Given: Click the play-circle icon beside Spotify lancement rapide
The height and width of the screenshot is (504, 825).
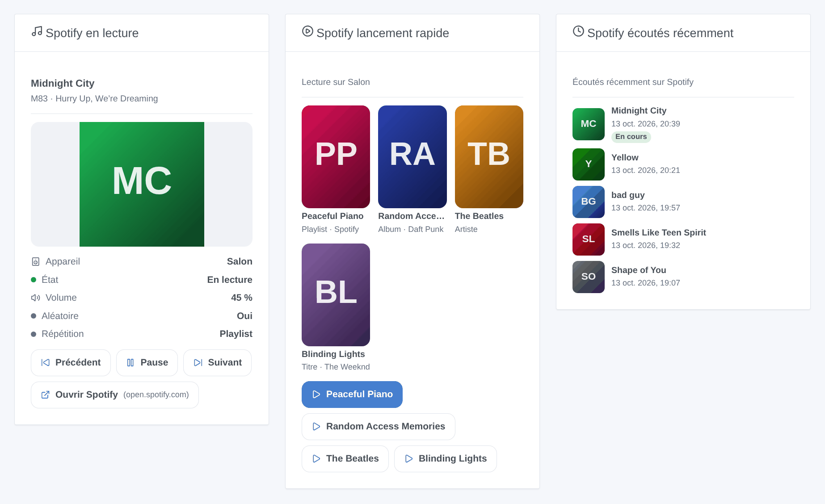Looking at the screenshot, I should pyautogui.click(x=307, y=31).
